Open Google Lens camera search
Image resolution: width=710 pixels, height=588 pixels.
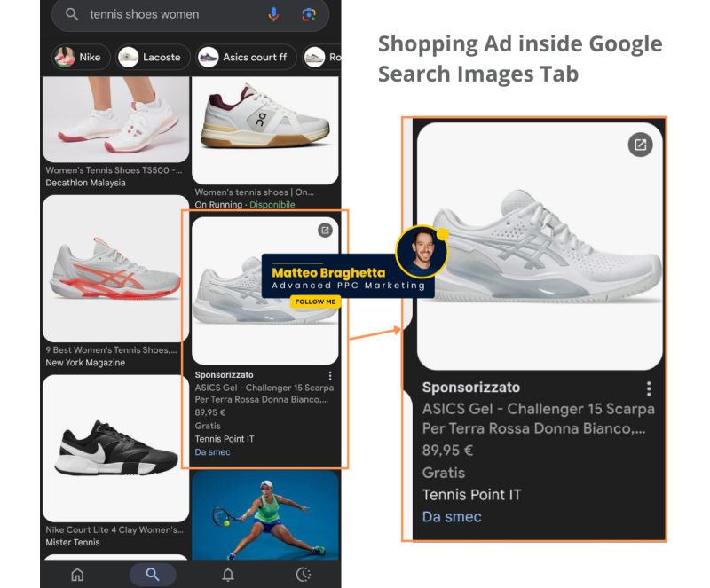tap(308, 14)
